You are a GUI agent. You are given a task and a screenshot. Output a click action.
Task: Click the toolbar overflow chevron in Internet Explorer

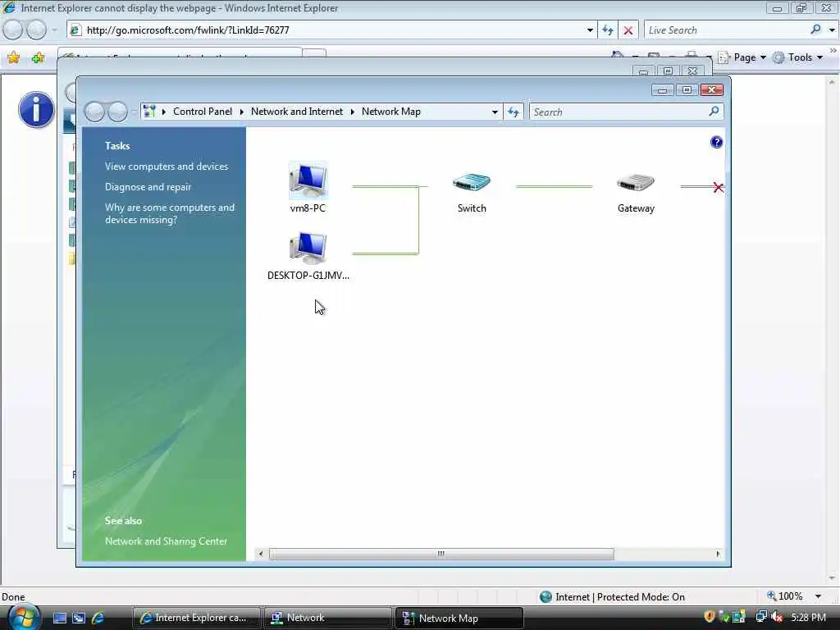click(833, 51)
